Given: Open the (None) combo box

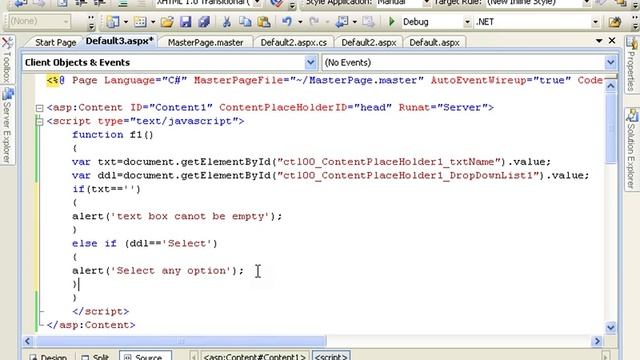Looking at the screenshot, I should (x=40, y=21).
